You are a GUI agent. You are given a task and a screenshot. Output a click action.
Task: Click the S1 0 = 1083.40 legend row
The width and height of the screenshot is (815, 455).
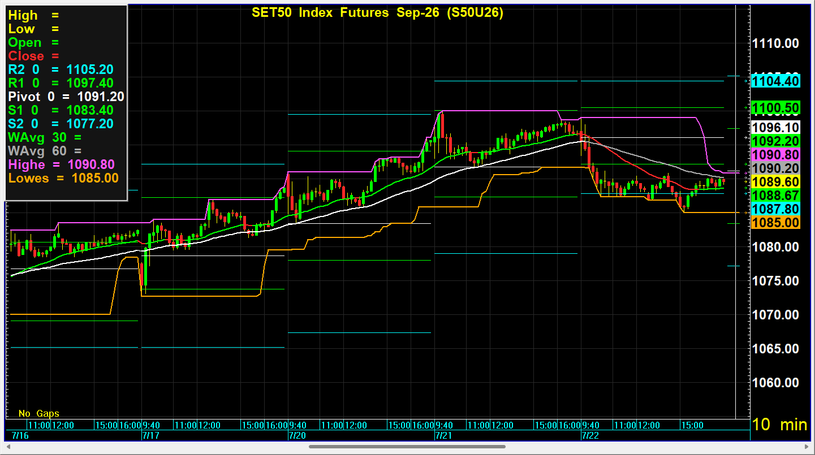(x=61, y=110)
